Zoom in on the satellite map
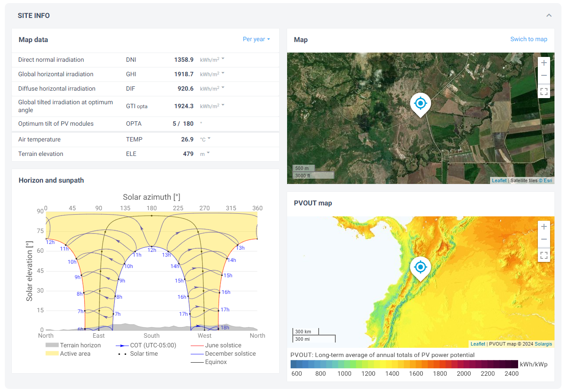The width and height of the screenshot is (565, 392). pos(544,63)
